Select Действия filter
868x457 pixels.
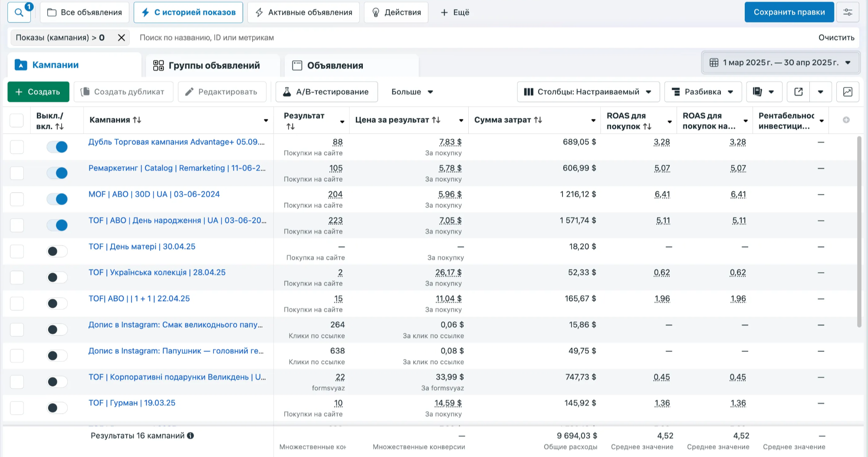point(396,12)
